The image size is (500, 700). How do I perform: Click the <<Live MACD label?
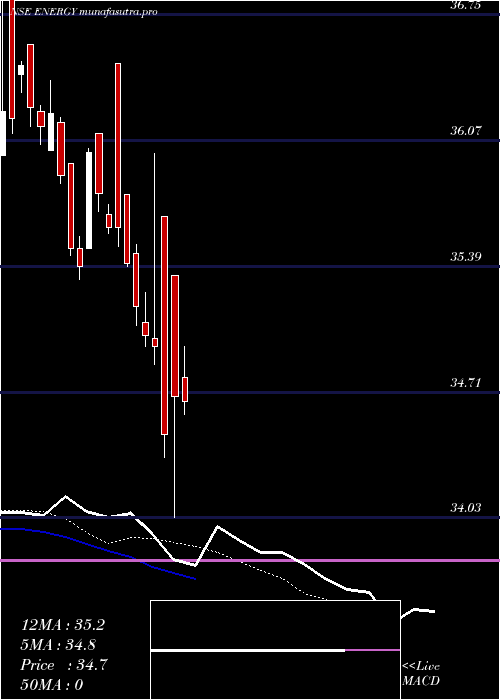click(421, 674)
